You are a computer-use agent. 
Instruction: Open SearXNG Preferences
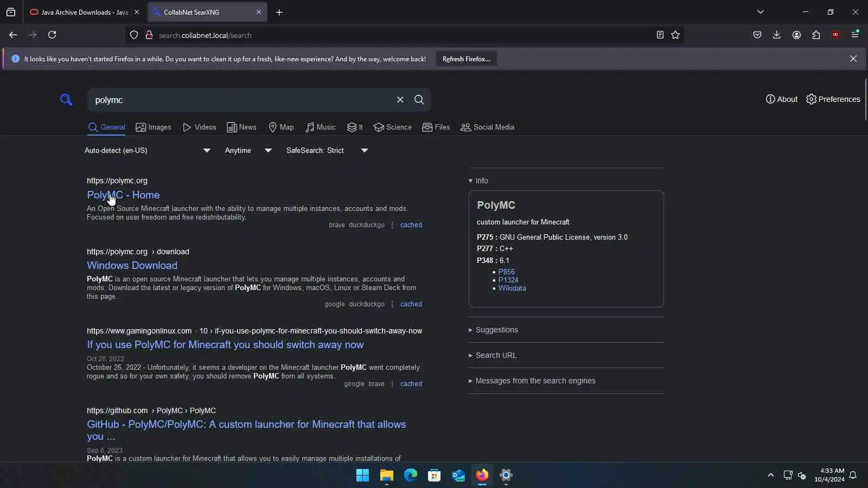pyautogui.click(x=833, y=99)
